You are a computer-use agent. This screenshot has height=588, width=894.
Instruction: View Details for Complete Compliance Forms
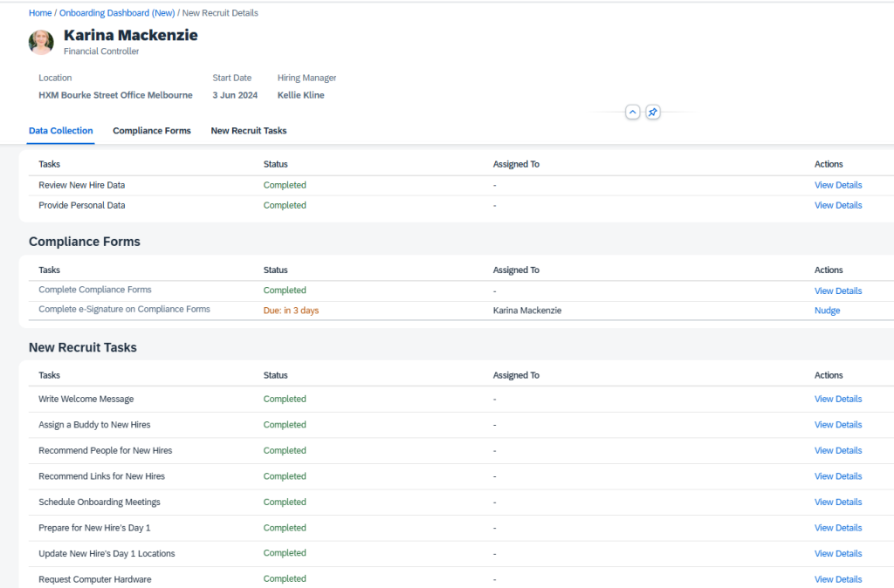[x=837, y=291]
